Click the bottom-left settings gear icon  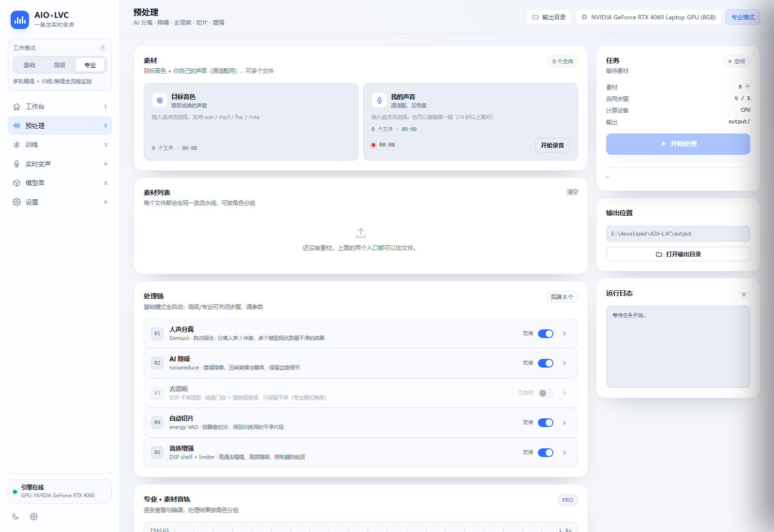tap(34, 517)
